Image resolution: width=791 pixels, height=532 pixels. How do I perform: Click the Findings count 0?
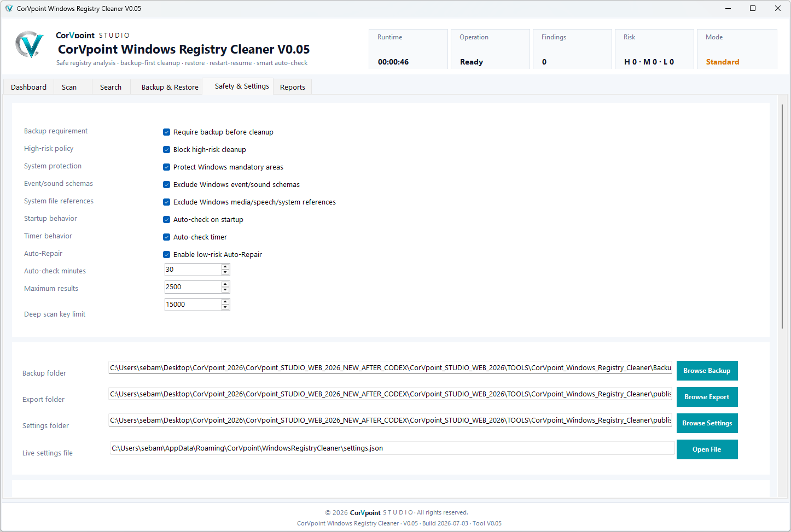point(544,62)
